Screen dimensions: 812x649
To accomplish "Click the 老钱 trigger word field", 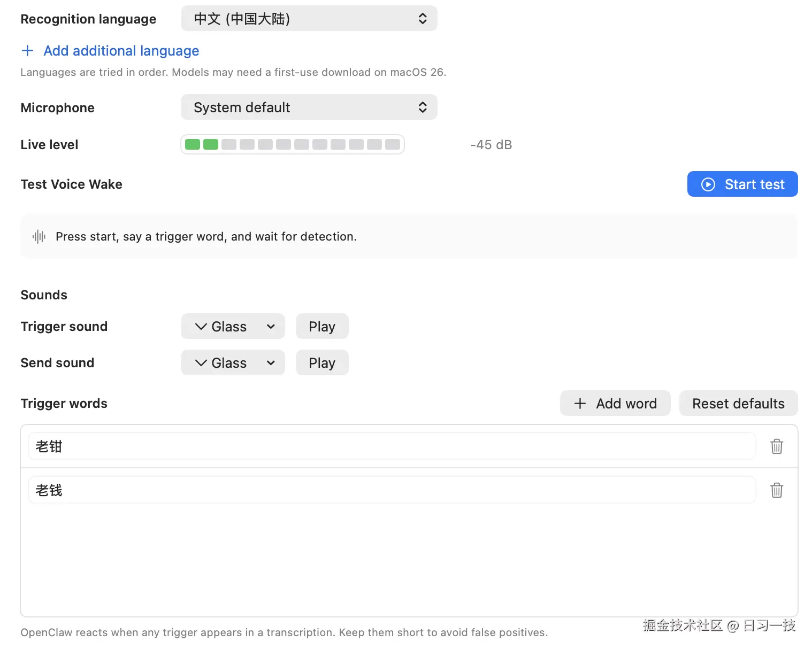I will click(x=392, y=490).
